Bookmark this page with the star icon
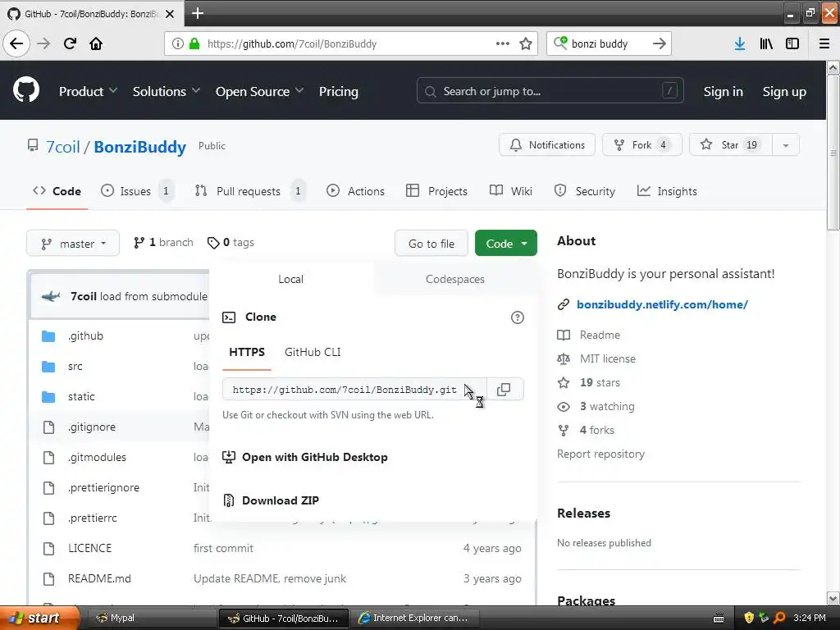This screenshot has height=630, width=840. coord(526,43)
